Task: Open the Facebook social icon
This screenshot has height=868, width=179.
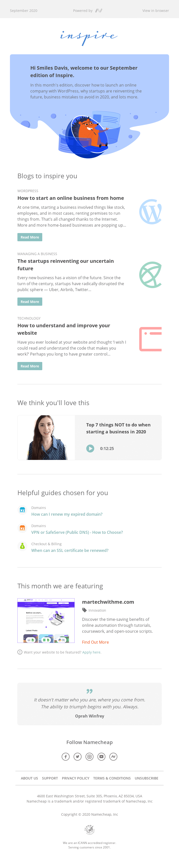Action: pyautogui.click(x=66, y=756)
